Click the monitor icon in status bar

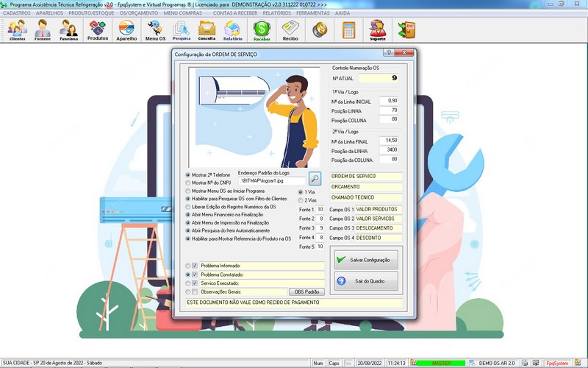pyautogui.click(x=536, y=363)
